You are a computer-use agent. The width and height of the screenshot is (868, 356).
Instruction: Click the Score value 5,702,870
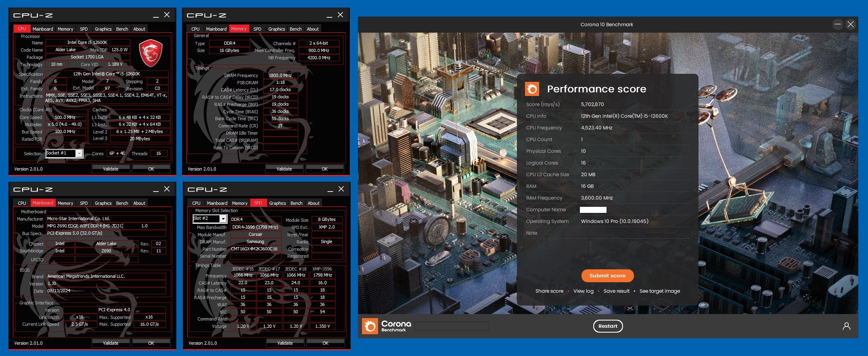pyautogui.click(x=592, y=104)
